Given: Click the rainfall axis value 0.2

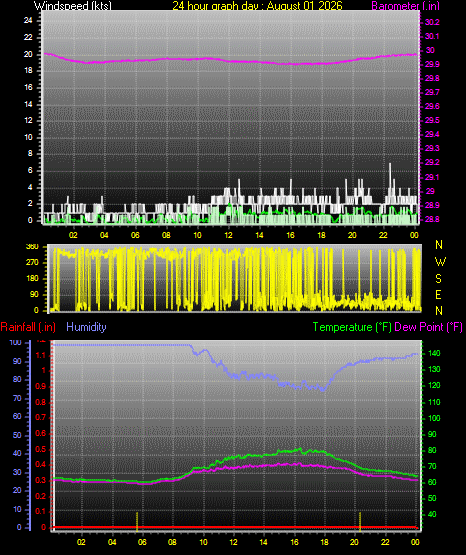Looking at the screenshot, I should click(x=41, y=496).
